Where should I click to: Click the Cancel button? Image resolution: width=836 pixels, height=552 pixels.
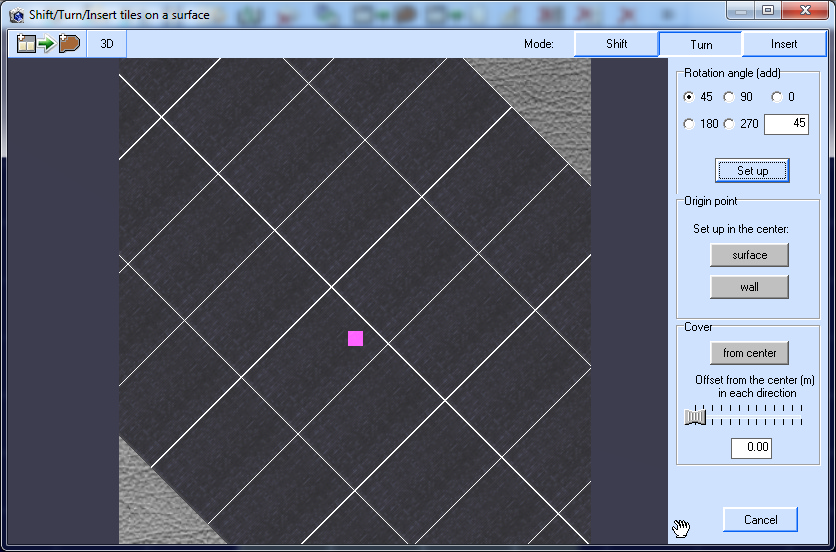(x=760, y=519)
